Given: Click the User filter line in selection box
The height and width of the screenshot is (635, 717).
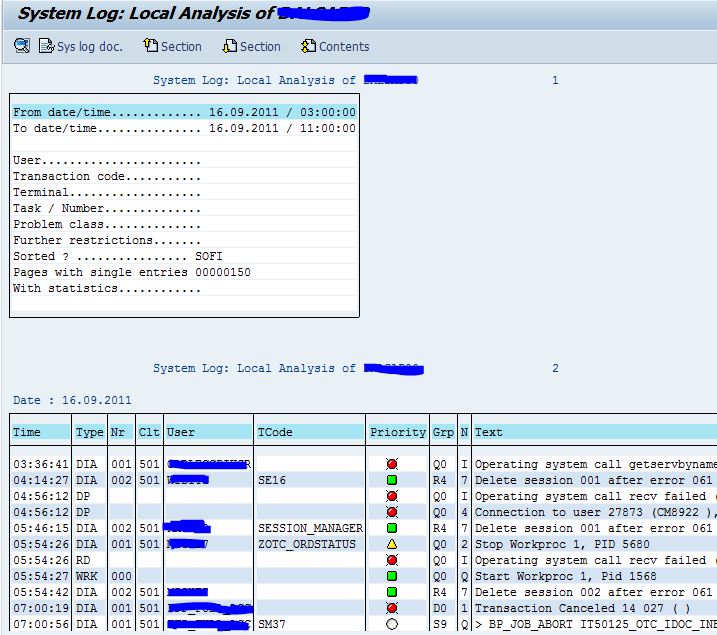Looking at the screenshot, I should pos(184,160).
